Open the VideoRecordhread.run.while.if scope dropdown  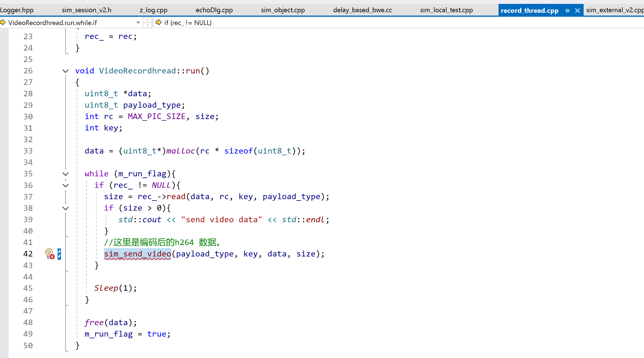pos(138,23)
